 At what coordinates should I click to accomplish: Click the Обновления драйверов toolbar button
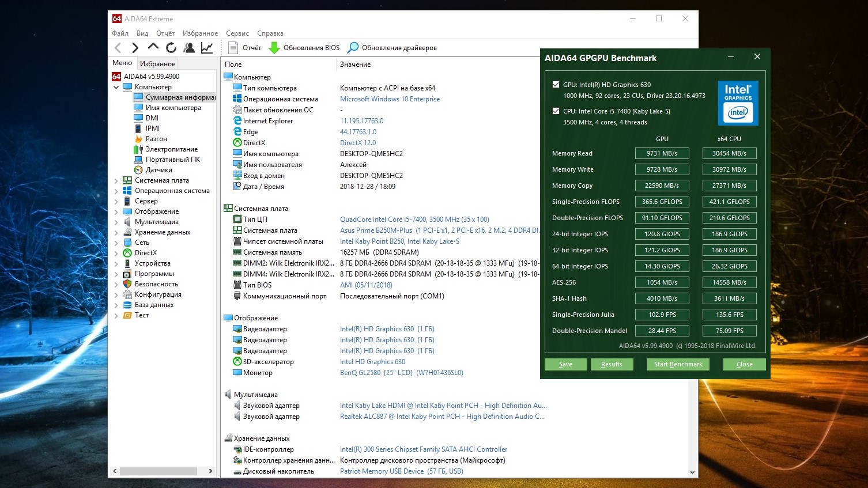[x=393, y=48]
